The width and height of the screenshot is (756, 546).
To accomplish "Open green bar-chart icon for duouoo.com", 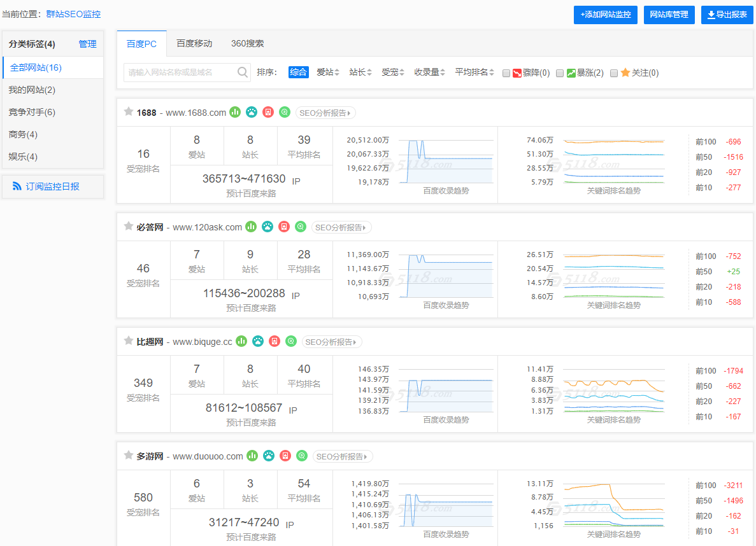I will pyautogui.click(x=252, y=455).
